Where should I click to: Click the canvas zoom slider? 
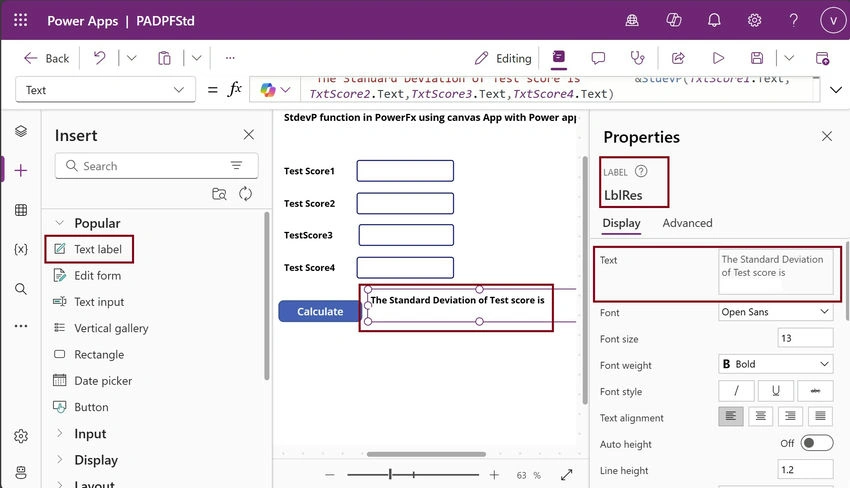click(413, 475)
